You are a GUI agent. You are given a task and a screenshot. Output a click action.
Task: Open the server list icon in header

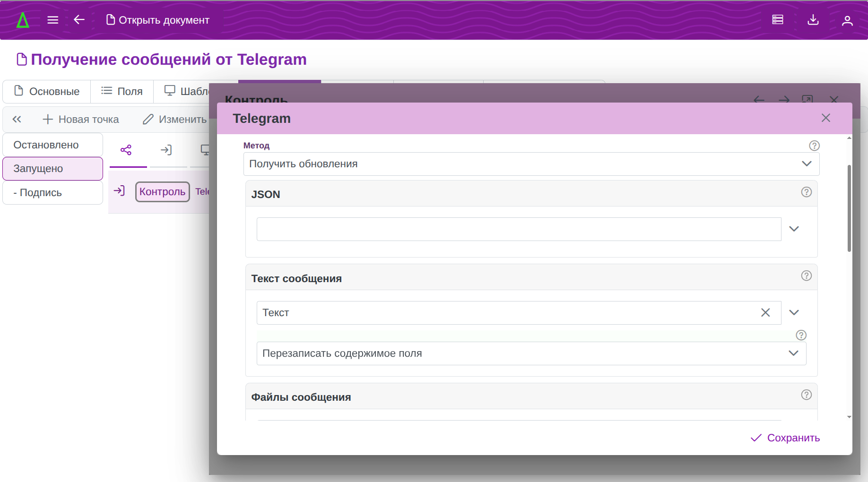coord(778,20)
